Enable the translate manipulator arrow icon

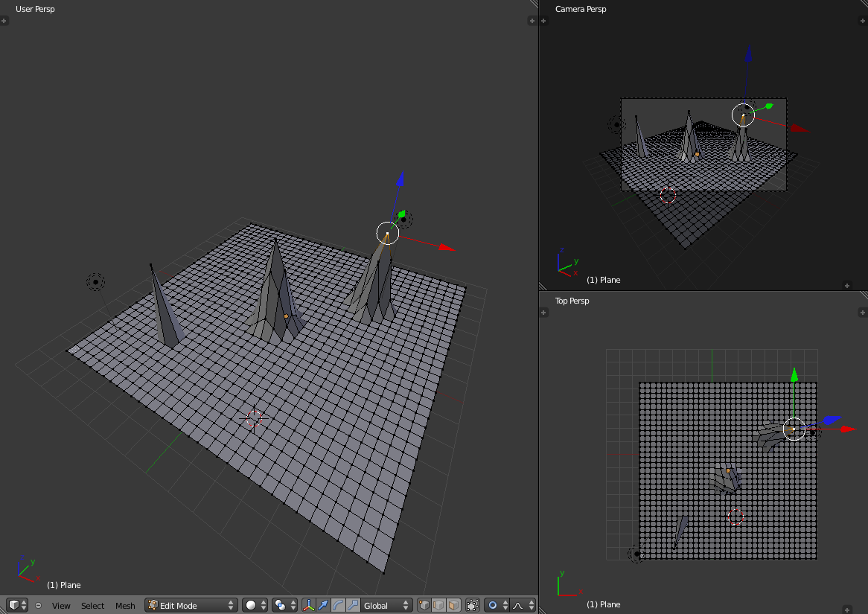click(323, 605)
